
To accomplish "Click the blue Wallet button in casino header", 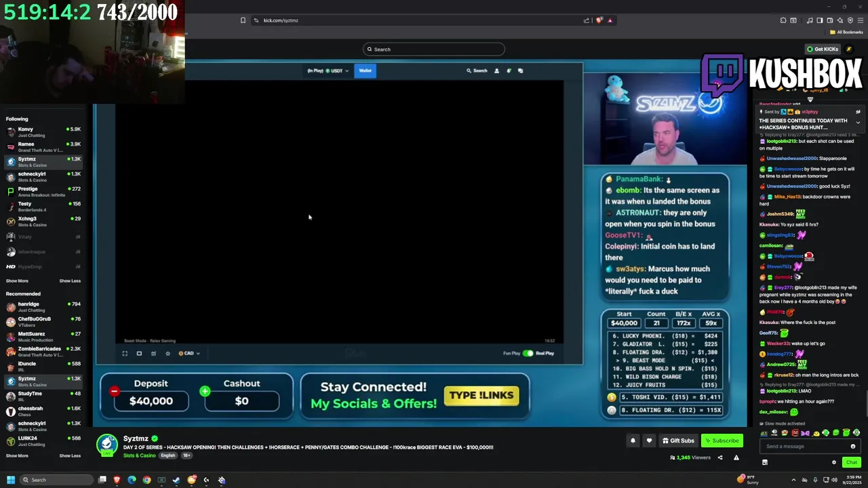I will click(x=365, y=70).
